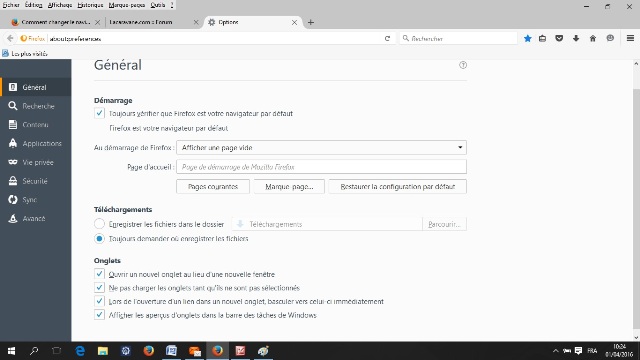Viewport: 640px width, 360px height.
Task: Open Microsoft Edge from taskbar
Action: 80,351
